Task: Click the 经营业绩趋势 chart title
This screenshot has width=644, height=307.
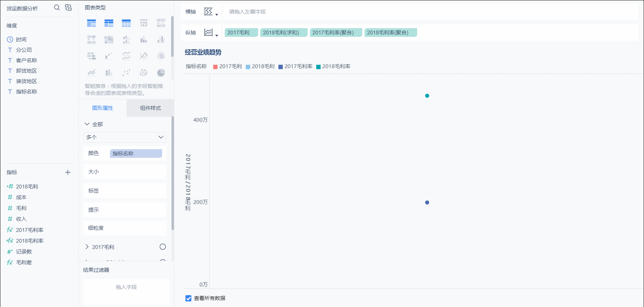Action: [203, 52]
